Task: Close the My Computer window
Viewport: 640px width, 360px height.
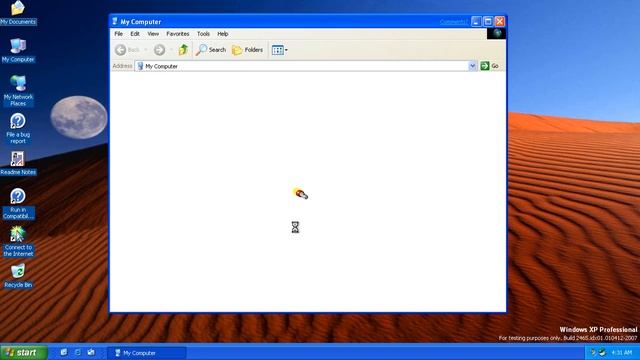Action: [x=500, y=21]
